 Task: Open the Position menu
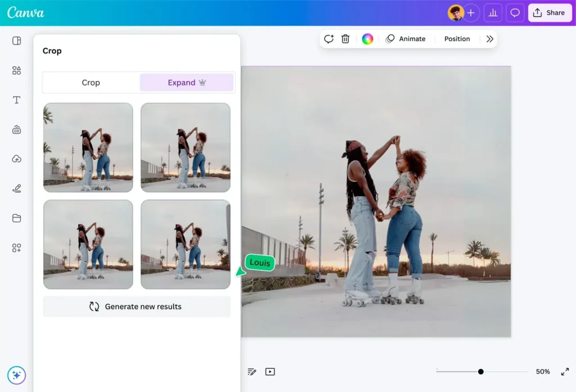[x=457, y=39]
